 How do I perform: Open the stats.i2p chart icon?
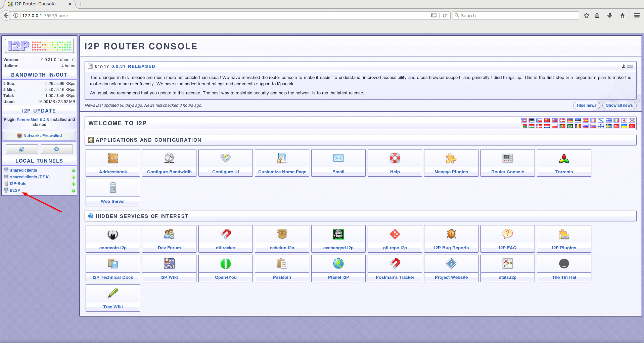(507, 264)
